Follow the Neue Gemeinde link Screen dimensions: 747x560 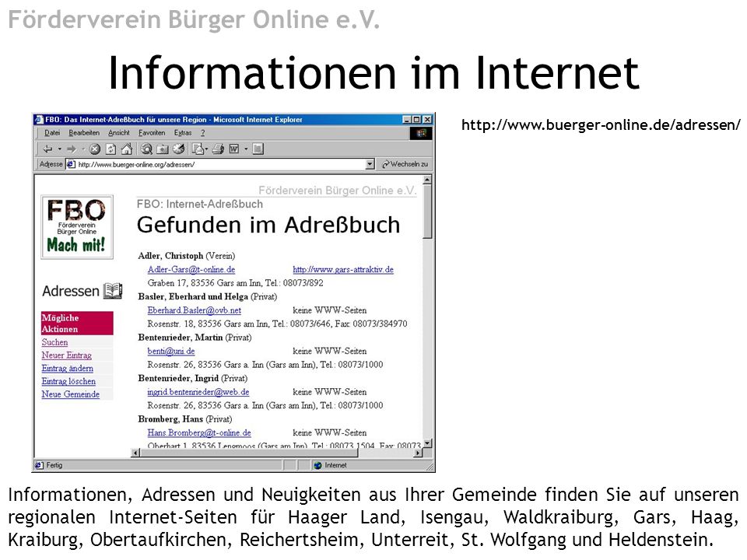click(x=71, y=394)
